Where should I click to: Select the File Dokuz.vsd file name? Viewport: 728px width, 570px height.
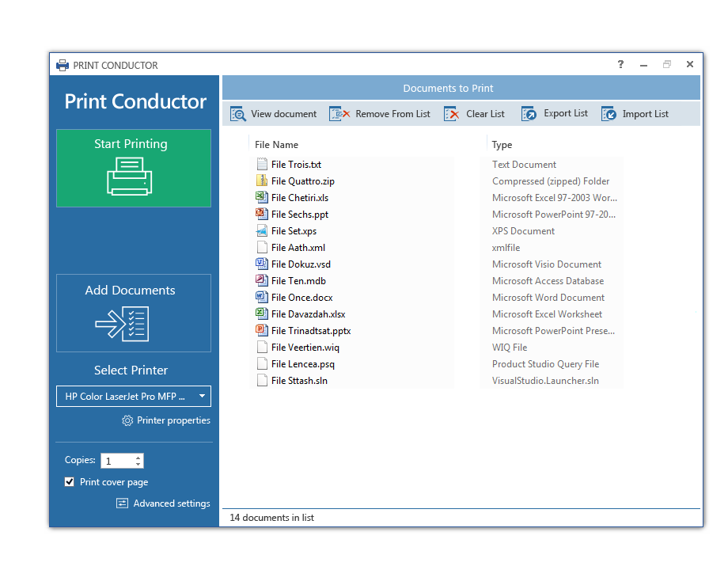click(301, 264)
